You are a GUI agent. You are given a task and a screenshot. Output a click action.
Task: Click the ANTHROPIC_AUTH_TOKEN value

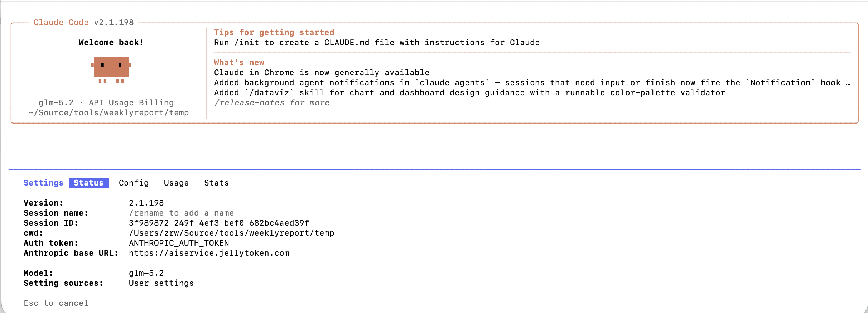pyautogui.click(x=179, y=243)
